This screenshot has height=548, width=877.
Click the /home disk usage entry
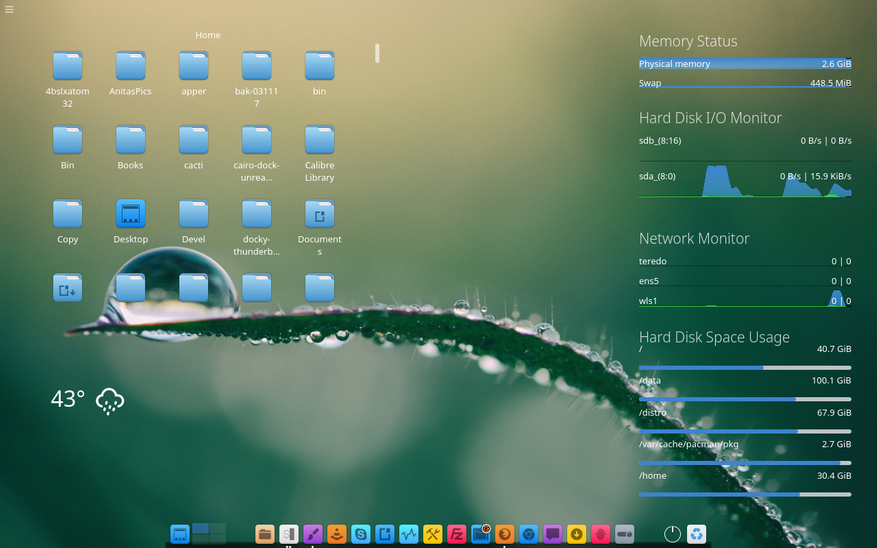coord(745,476)
